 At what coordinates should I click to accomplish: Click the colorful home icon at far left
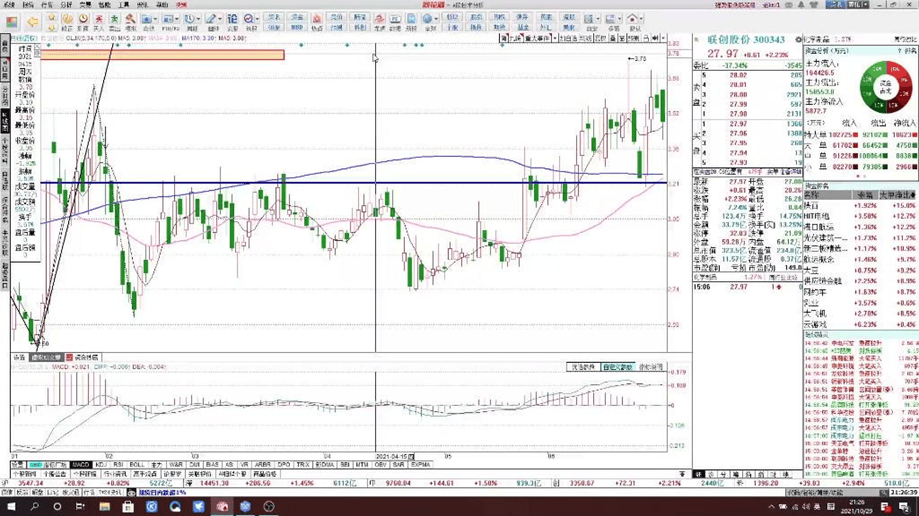point(8,20)
